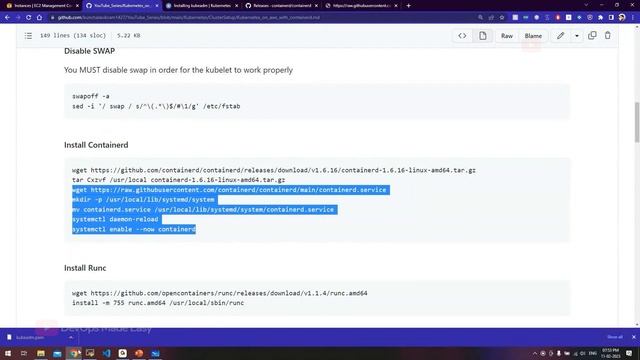Bookmark this page with star icon
The height and width of the screenshot is (360, 640).
[502, 18]
